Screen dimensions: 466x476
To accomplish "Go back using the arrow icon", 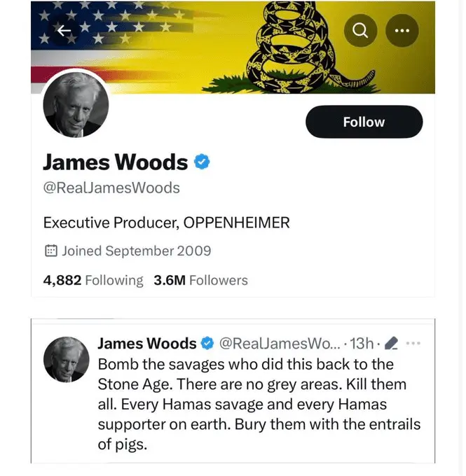I will (64, 31).
